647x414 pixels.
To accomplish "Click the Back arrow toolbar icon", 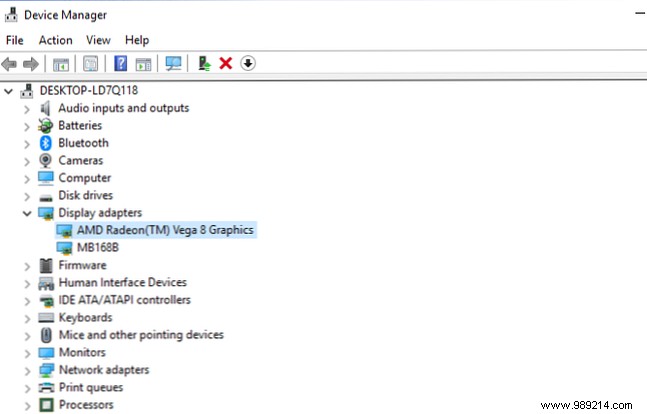I will [9, 64].
